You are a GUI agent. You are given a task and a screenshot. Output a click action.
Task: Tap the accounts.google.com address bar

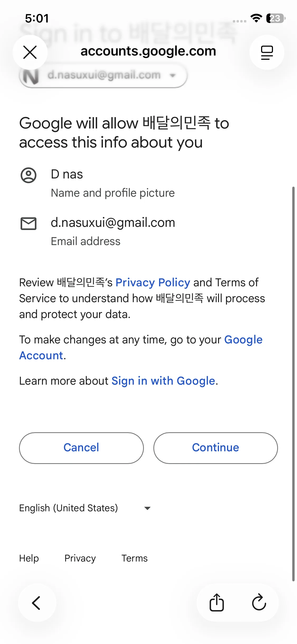(148, 51)
